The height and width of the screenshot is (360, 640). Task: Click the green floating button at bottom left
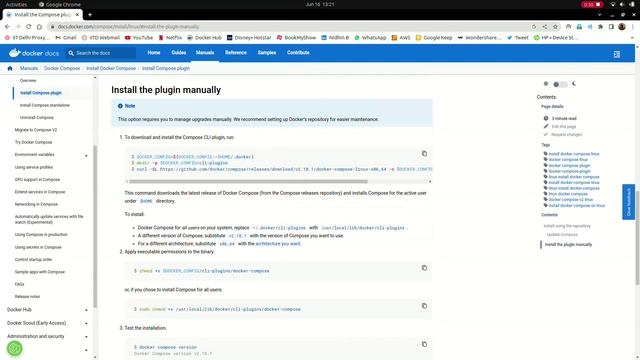pos(15,349)
